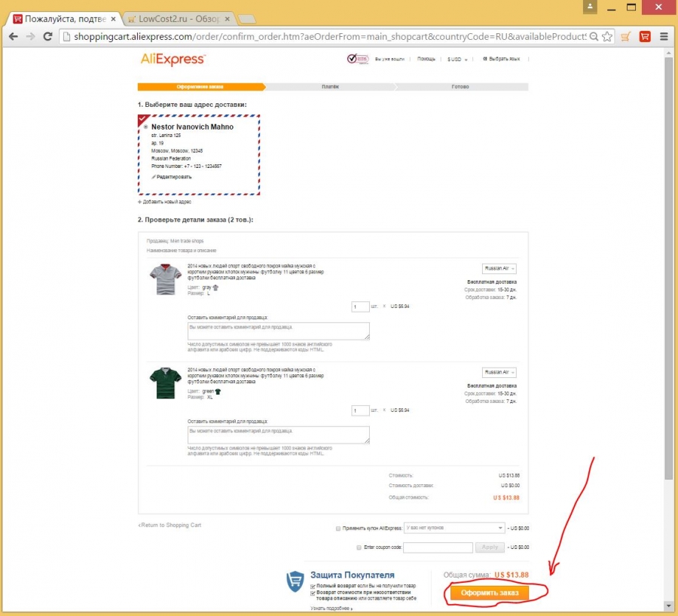This screenshot has width=678, height=616.
Task: Click the browser forward arrow
Action: [31, 37]
